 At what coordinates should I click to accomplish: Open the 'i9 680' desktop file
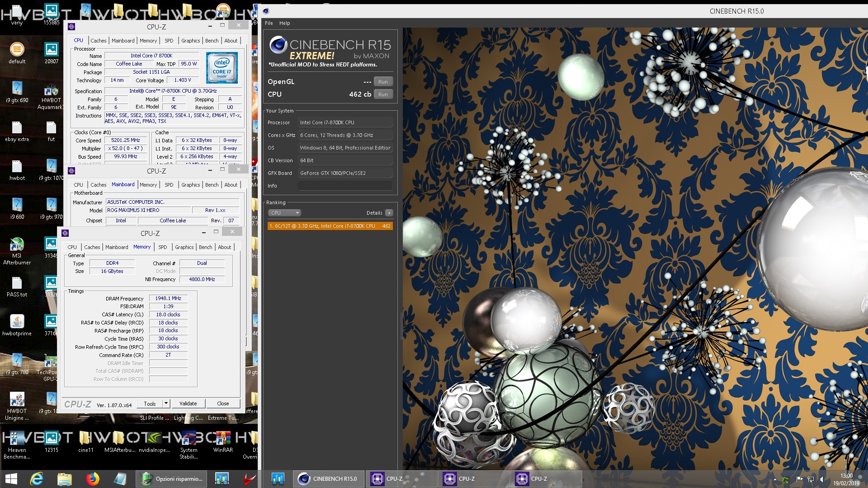17,209
